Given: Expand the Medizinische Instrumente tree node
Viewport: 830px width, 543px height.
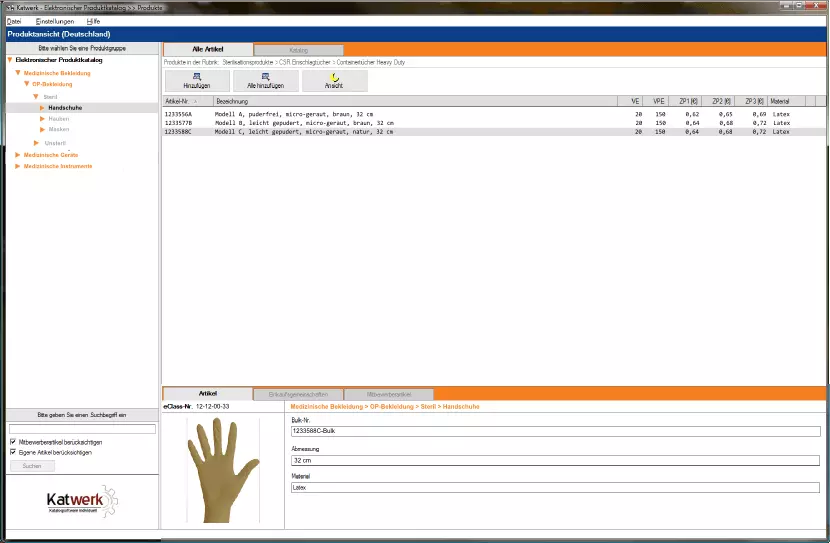Looking at the screenshot, I should pos(18,166).
